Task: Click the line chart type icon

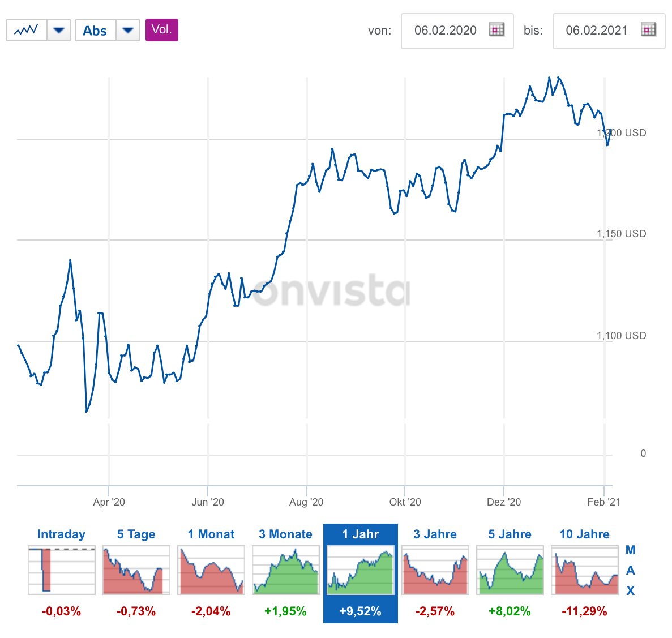Action: (26, 30)
